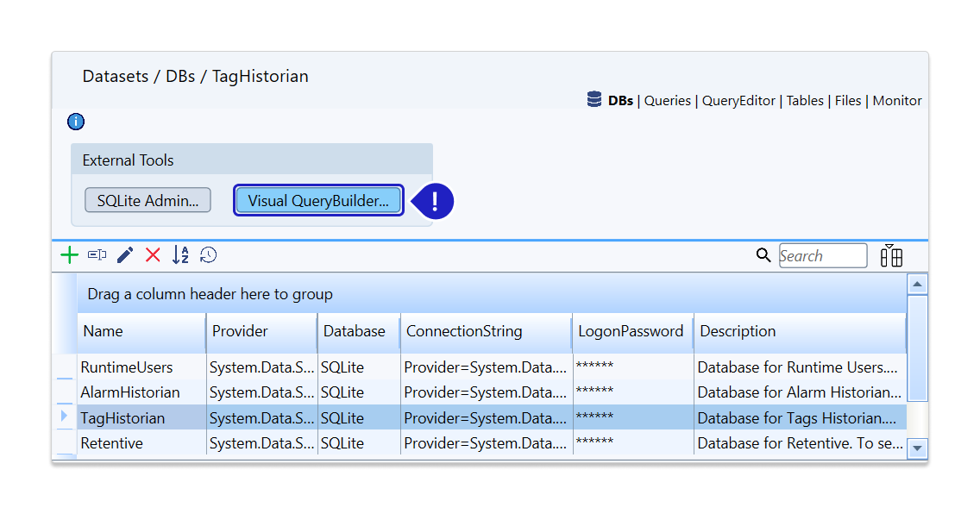Switch to the QueryEditor tab
The width and height of the screenshot is (980, 514).
click(x=738, y=101)
